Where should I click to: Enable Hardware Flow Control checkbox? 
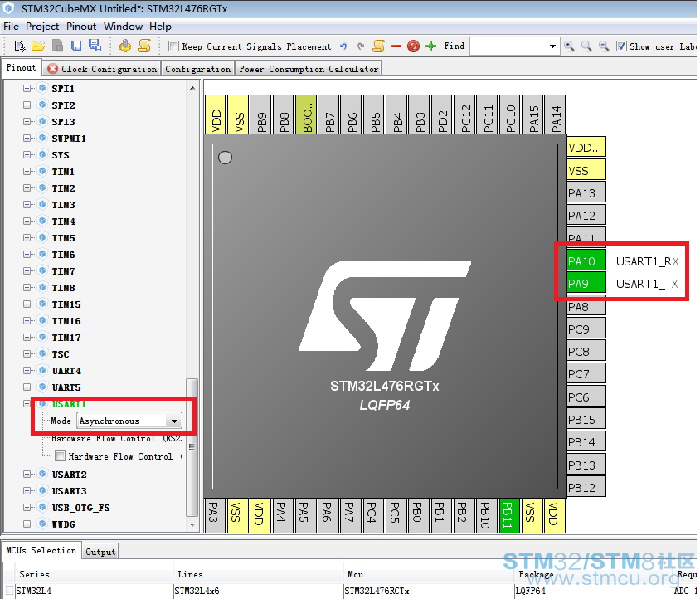(60, 456)
